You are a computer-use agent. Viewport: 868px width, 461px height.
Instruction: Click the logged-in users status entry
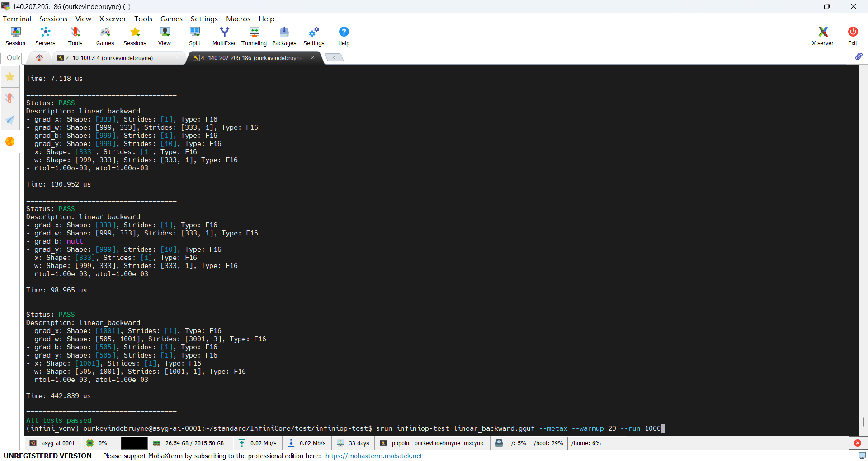433,443
